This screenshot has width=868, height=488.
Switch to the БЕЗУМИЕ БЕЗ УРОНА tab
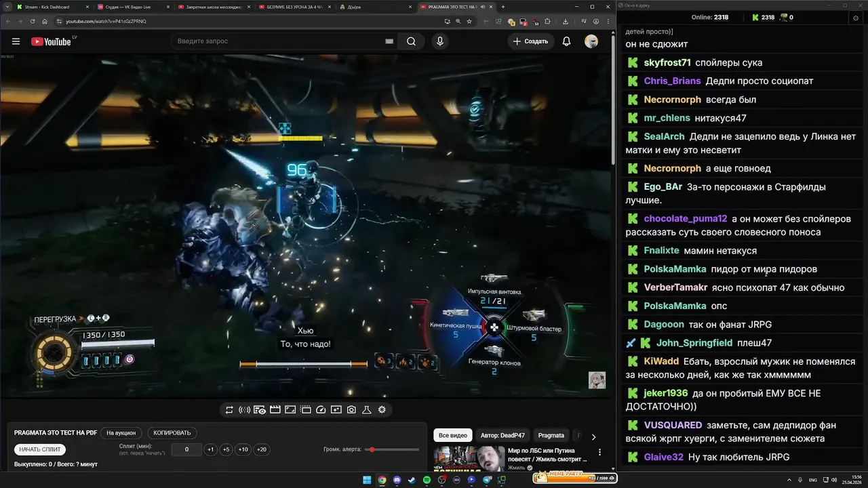(294, 7)
